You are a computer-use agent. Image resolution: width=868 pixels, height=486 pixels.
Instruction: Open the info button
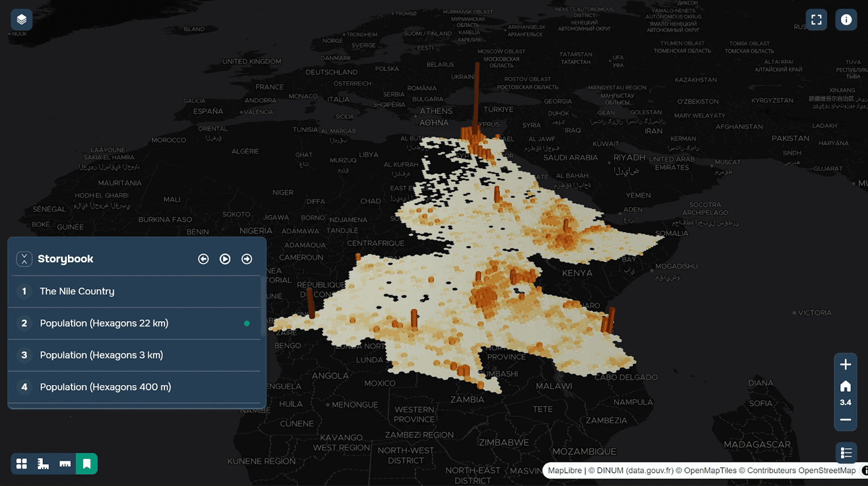tap(846, 19)
